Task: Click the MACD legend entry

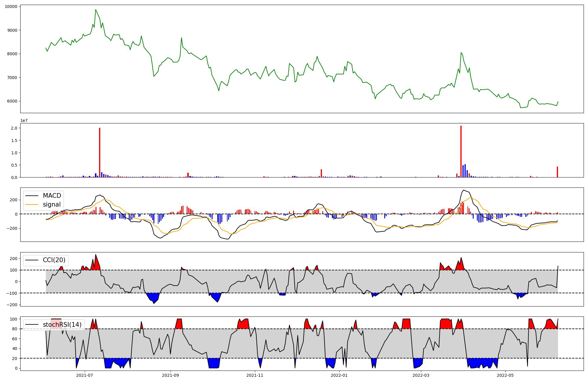Action: pyautogui.click(x=52, y=196)
